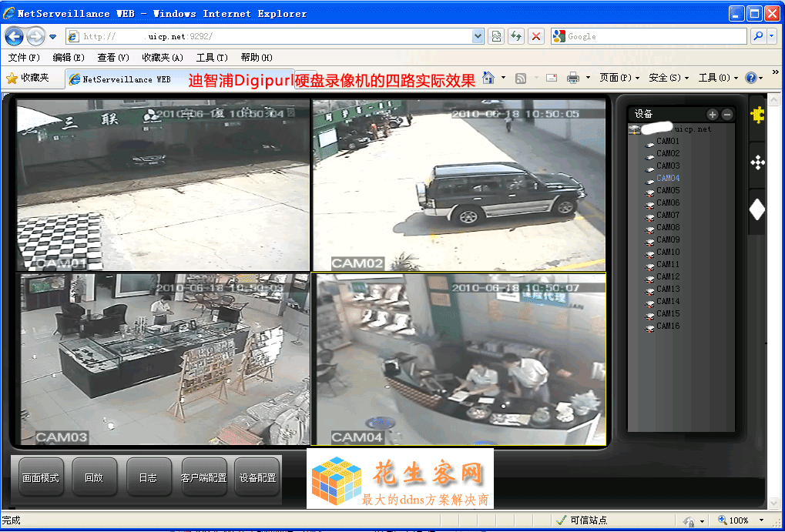This screenshot has height=532, width=785.
Task: Go forward with the Forward arrow
Action: tap(35, 36)
